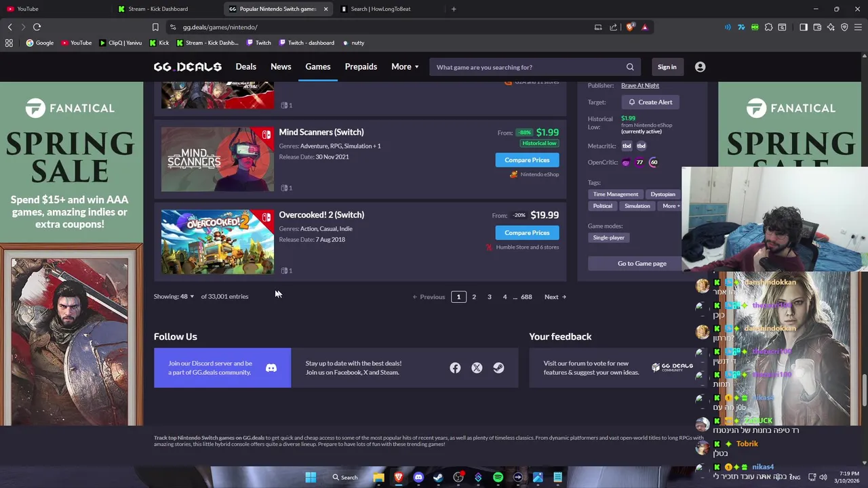Go to pagination page 4
Viewport: 868px width, 488px height.
click(x=505, y=297)
